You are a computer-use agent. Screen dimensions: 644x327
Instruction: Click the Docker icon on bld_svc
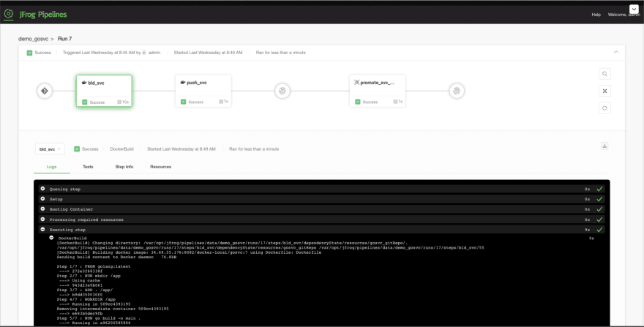pos(84,83)
